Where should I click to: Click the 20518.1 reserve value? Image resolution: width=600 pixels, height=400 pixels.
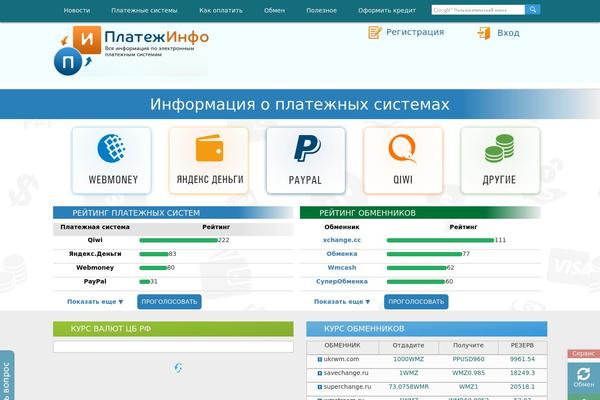click(522, 387)
